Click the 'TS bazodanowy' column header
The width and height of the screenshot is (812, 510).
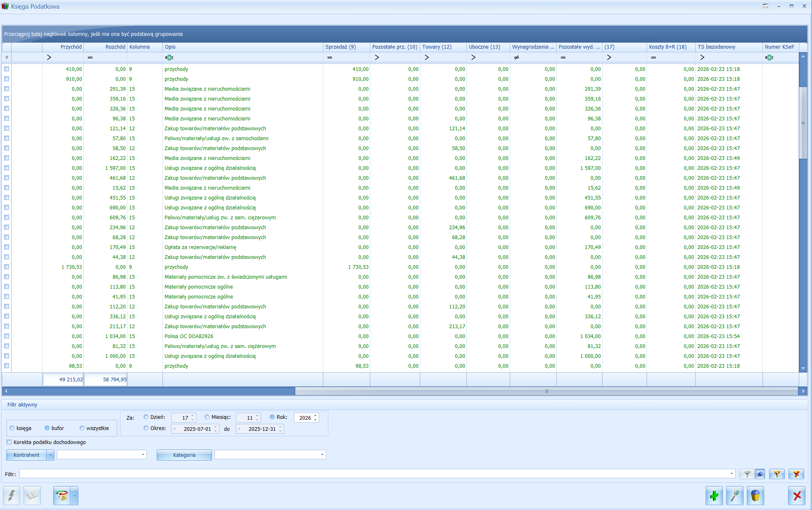pyautogui.click(x=728, y=47)
